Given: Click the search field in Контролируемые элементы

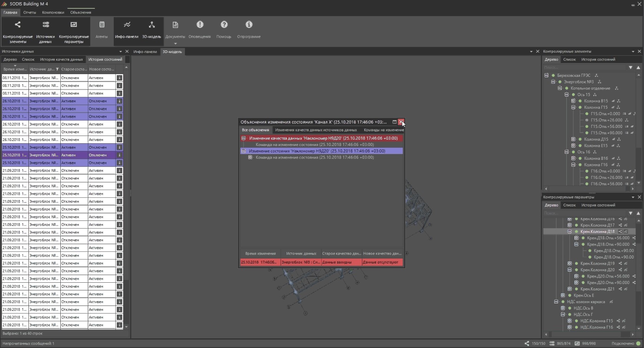Looking at the screenshot, I should [x=584, y=68].
